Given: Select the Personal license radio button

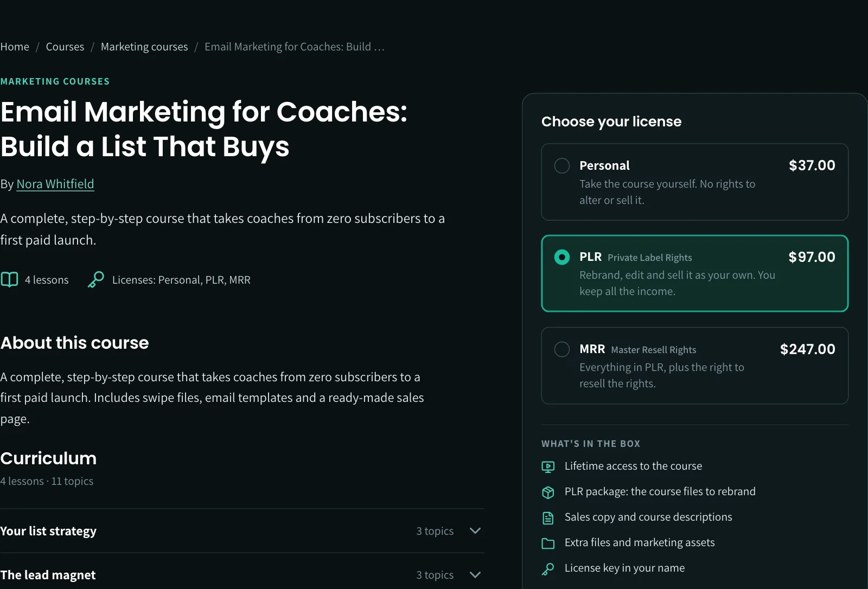Looking at the screenshot, I should click(x=562, y=165).
